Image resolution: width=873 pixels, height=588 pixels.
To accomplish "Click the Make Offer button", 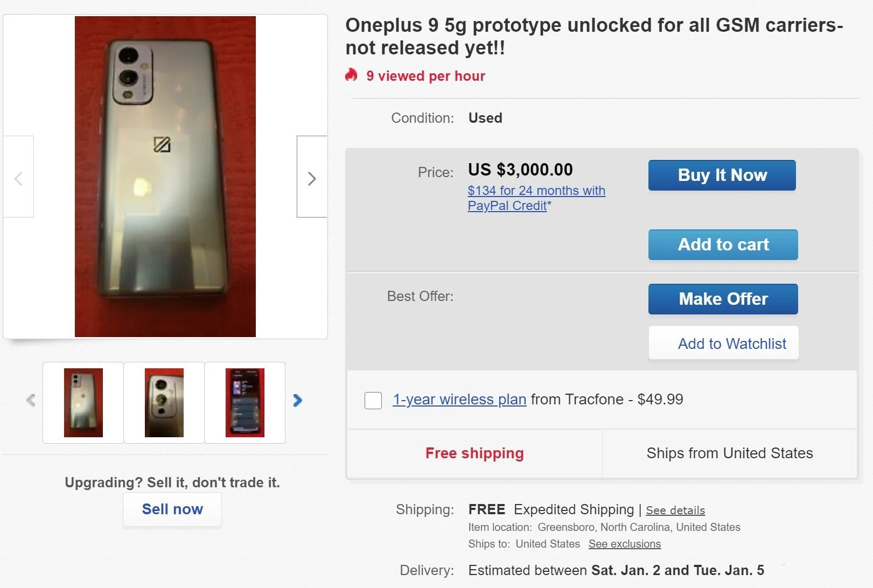I will click(723, 299).
